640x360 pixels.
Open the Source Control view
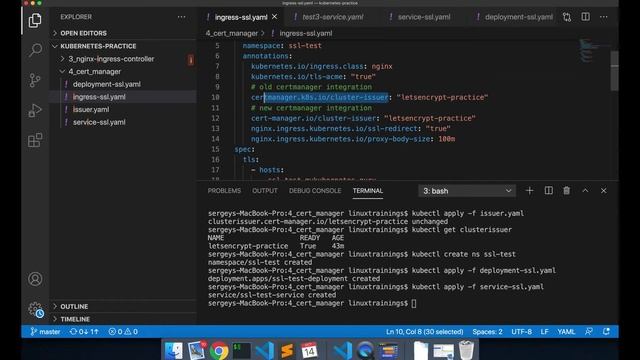pyautogui.click(x=35, y=80)
